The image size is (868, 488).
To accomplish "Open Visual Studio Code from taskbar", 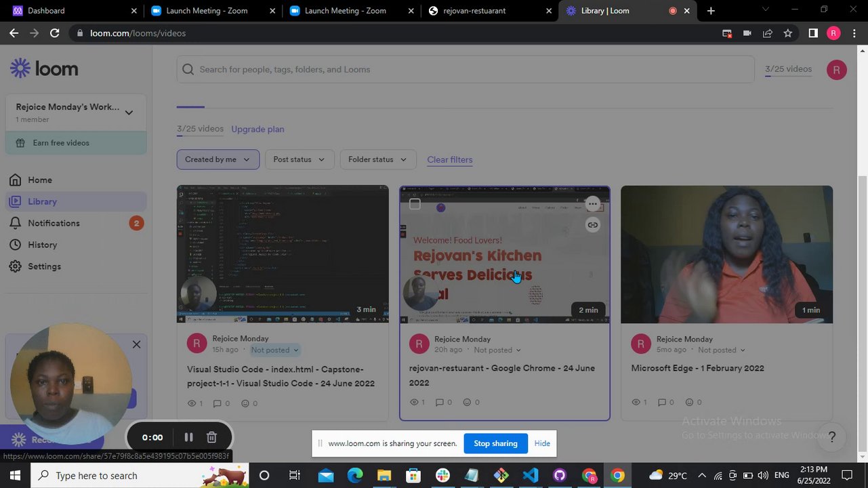I will [x=531, y=475].
